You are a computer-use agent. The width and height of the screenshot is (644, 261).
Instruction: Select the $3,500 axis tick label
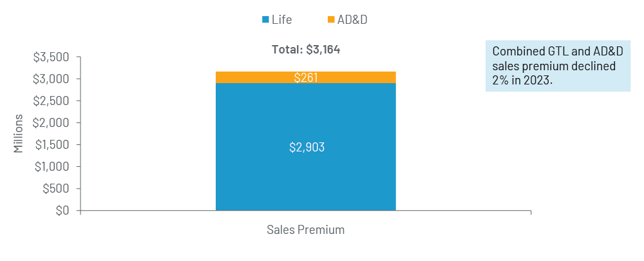pos(51,57)
